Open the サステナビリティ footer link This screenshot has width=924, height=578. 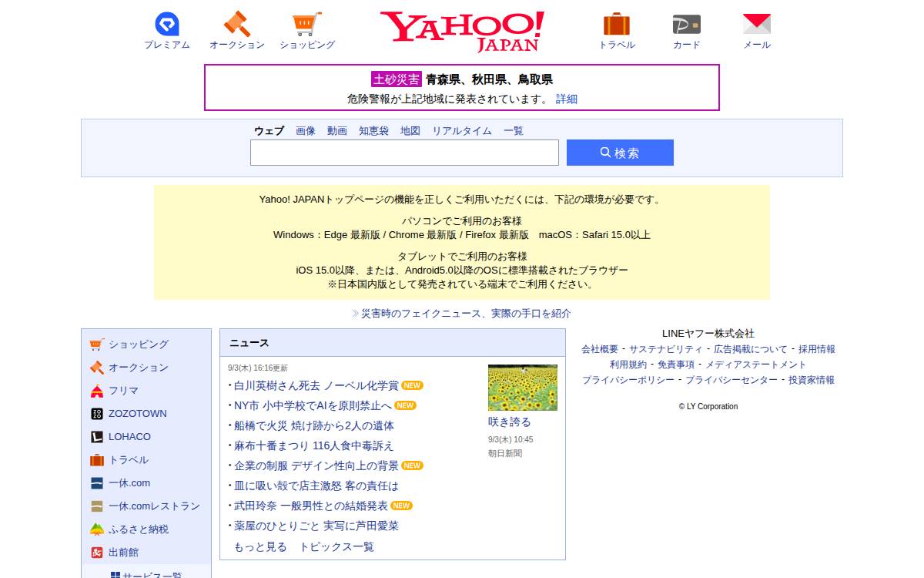click(x=666, y=349)
